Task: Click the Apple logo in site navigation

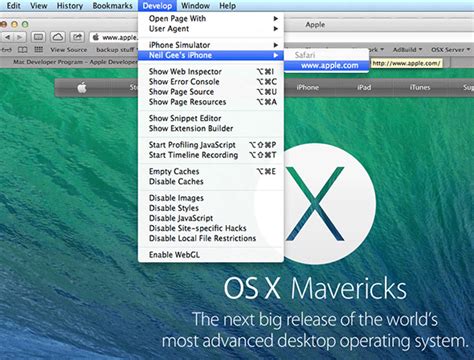Action: [82, 88]
